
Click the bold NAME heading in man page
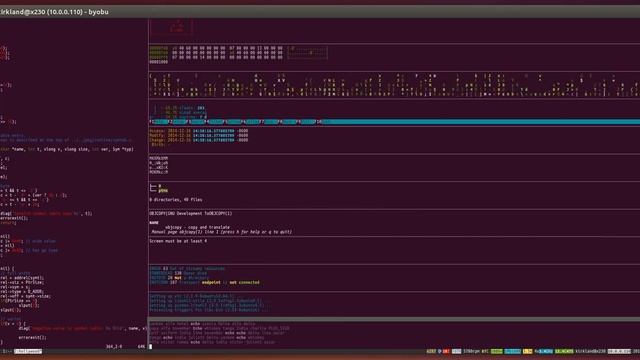click(x=153, y=223)
